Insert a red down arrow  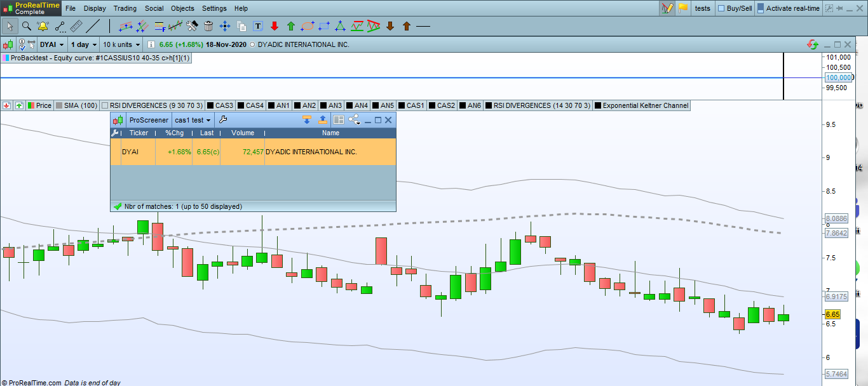pyautogui.click(x=275, y=26)
